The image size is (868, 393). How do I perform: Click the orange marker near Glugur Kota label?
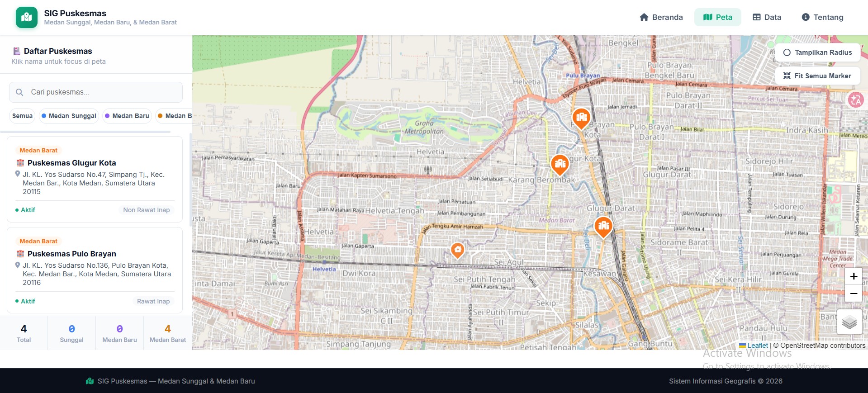560,165
